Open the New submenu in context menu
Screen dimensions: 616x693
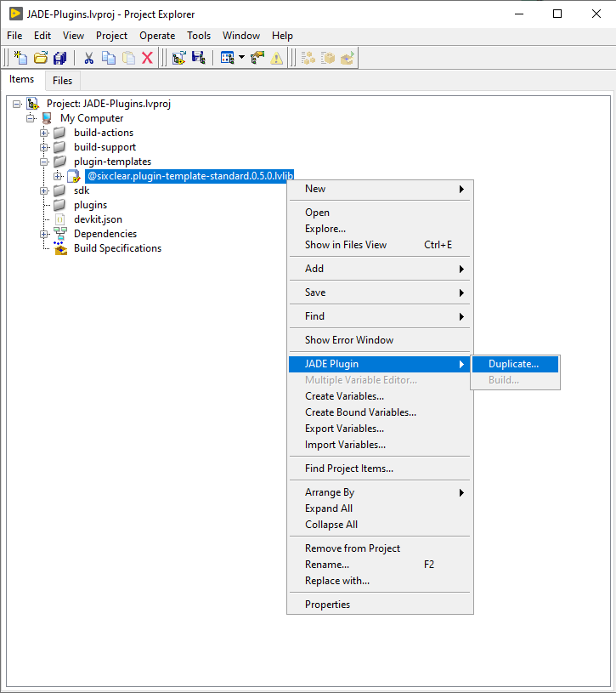[380, 189]
